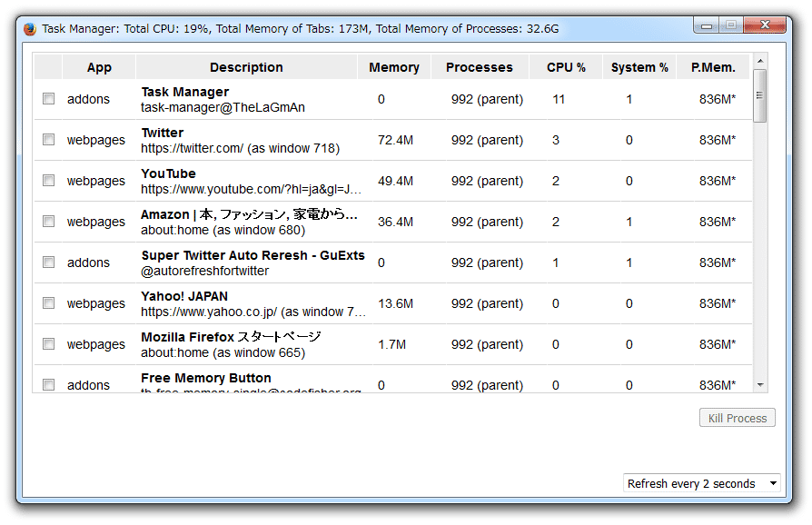This screenshot has width=812, height=525.
Task: Maximize the Task Manager window
Action: (x=731, y=25)
